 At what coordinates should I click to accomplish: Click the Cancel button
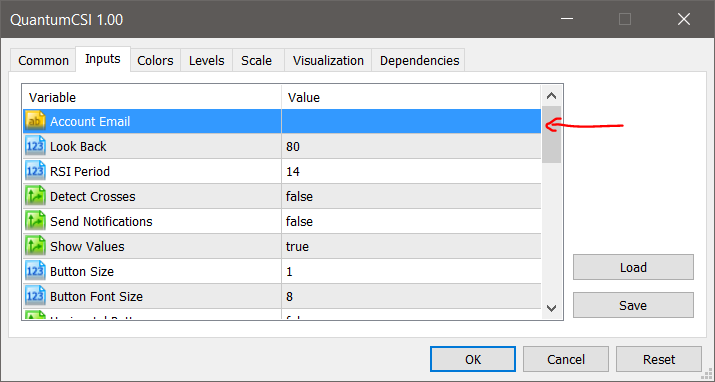pos(566,359)
